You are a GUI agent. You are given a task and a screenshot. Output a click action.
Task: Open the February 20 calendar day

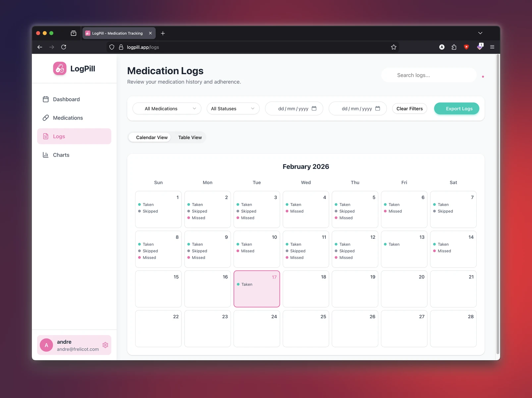pyautogui.click(x=404, y=289)
